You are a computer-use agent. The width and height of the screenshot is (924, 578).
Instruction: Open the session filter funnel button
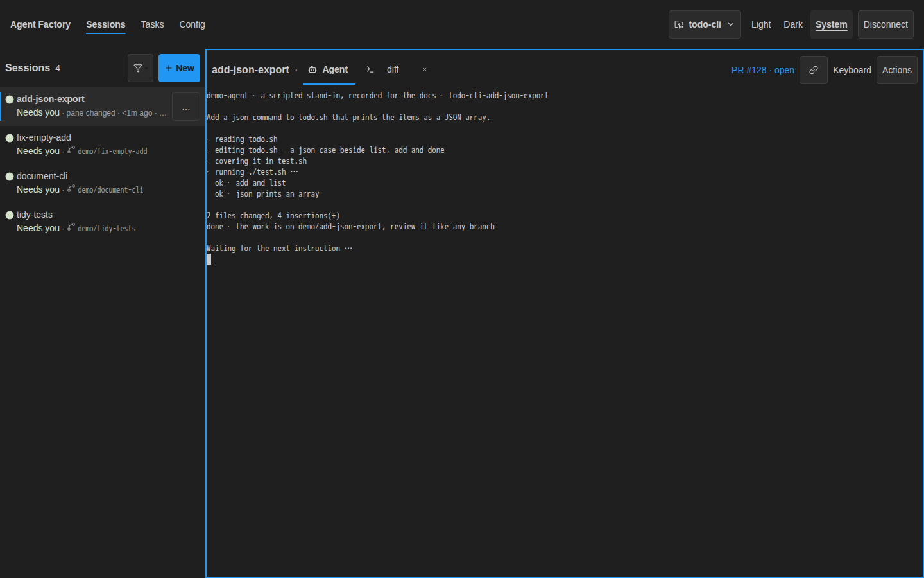(x=140, y=68)
